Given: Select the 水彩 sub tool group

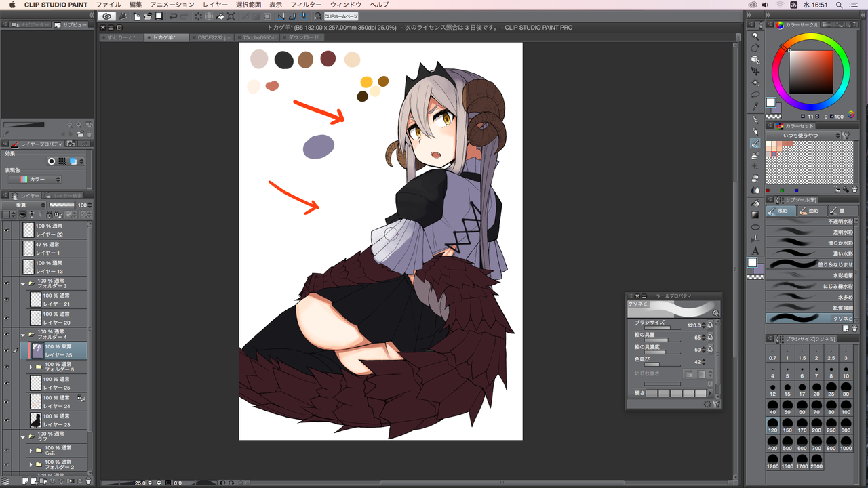Looking at the screenshot, I should click(x=781, y=211).
